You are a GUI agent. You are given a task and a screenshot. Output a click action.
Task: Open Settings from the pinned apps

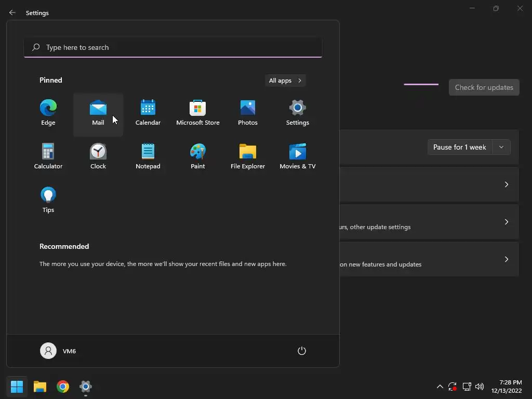[298, 113]
